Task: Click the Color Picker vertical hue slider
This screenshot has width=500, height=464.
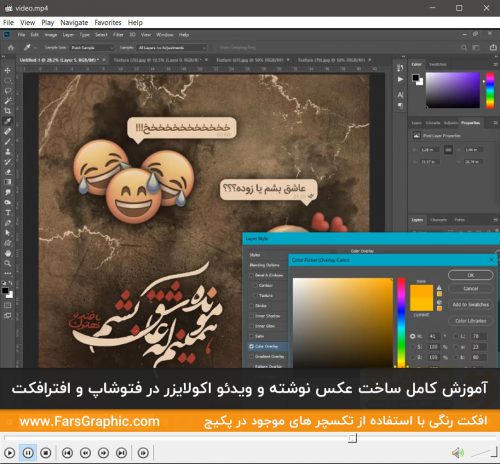Action: click(x=401, y=323)
